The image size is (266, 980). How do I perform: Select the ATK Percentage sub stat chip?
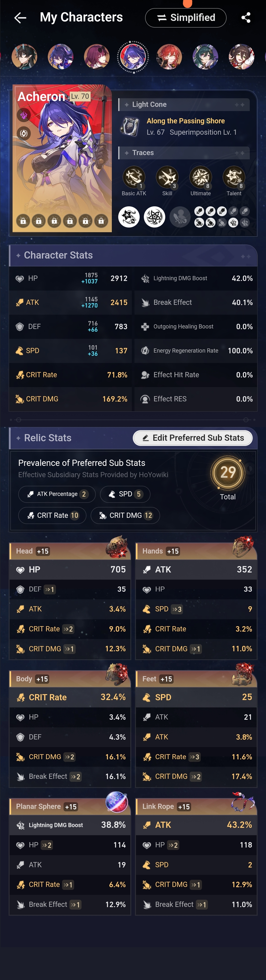coord(57,494)
